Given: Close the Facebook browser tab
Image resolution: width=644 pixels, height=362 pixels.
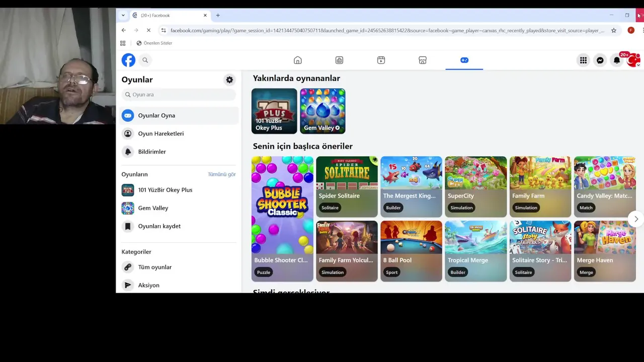Looking at the screenshot, I should click(205, 15).
